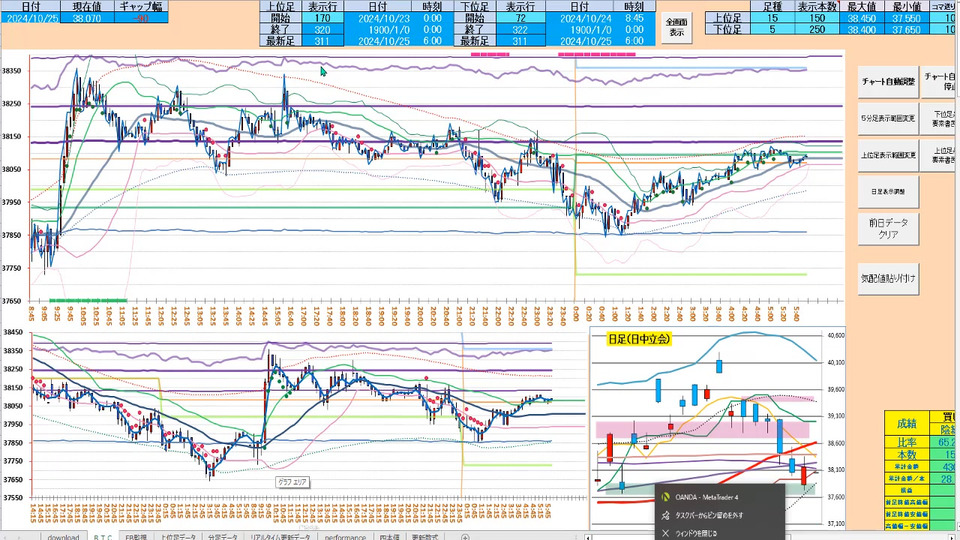Image resolution: width=960 pixels, height=540 pixels.
Task: Click the 前日データクリア button
Action: (x=887, y=229)
